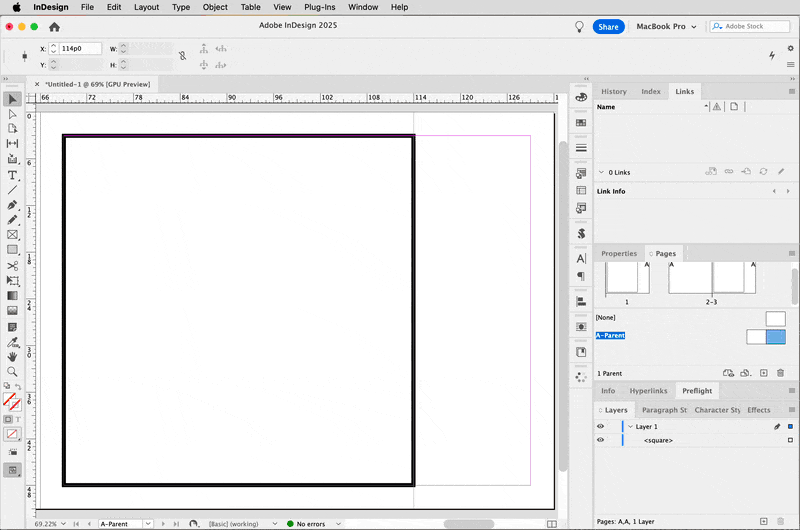Select the Scissors tool in the toolbox

click(12, 265)
